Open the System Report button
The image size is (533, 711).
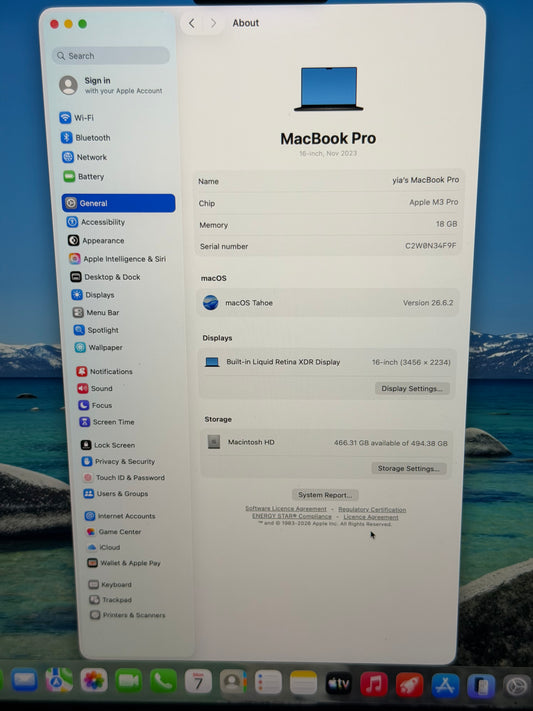325,495
